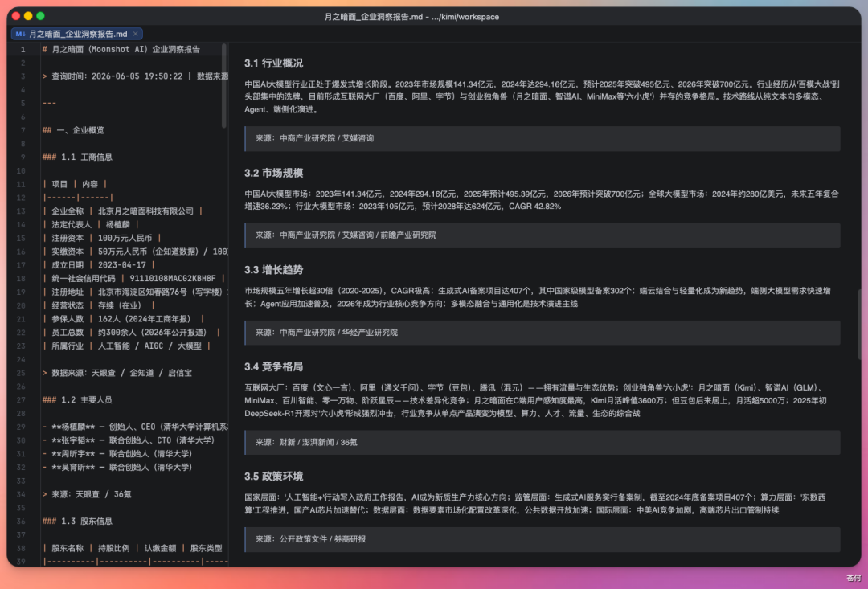Click table row '成立日期 | 2023-04-17'
The height and width of the screenshot is (589, 868).
[x=98, y=265]
